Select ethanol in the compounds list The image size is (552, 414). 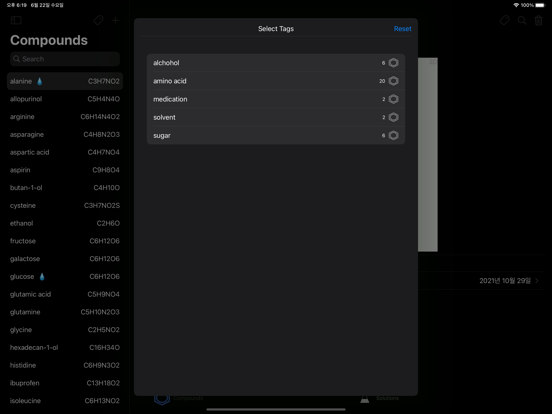(x=65, y=223)
